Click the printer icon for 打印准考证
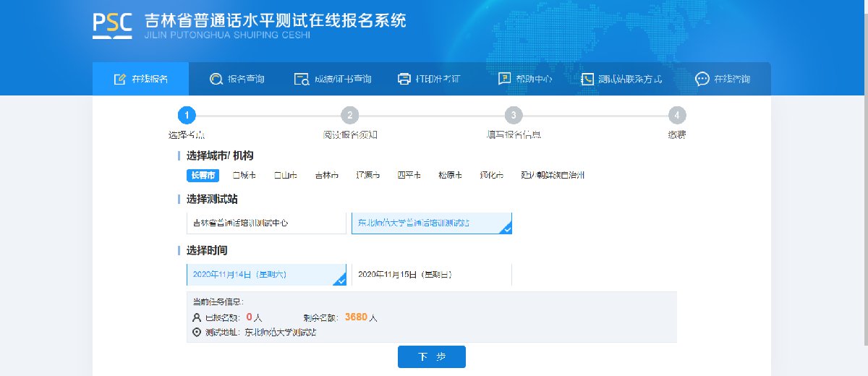Screen dimensions: 868x376 point(404,79)
